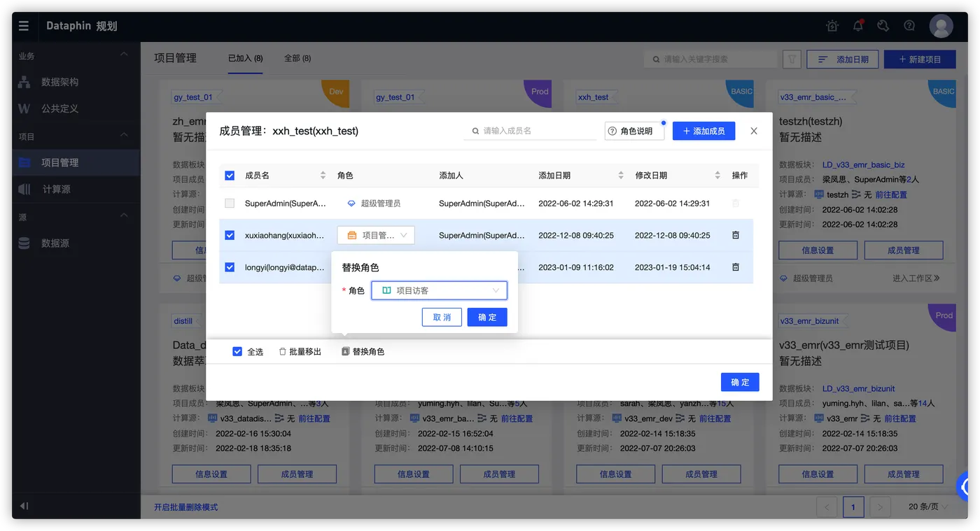Toggle the SuperAdmin row checkbox

click(230, 204)
